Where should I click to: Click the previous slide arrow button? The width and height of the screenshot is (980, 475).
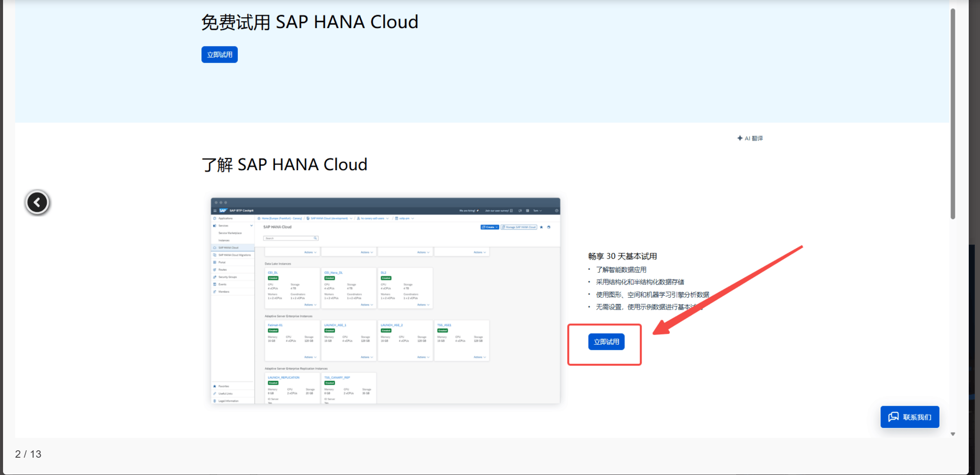point(37,202)
